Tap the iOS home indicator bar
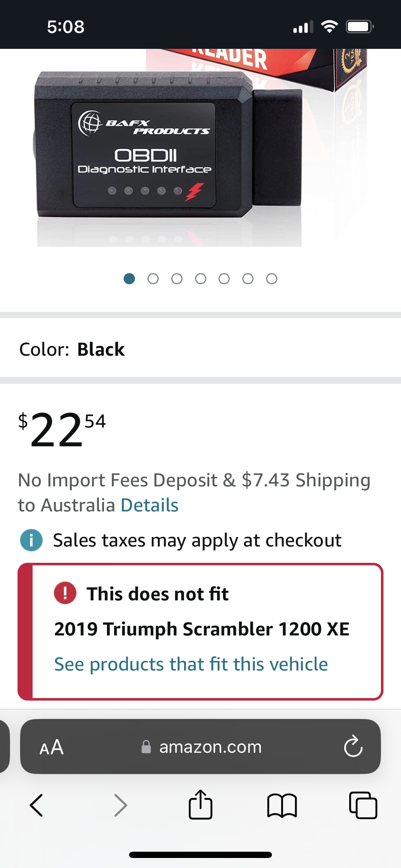This screenshot has height=868, width=401. click(200, 855)
